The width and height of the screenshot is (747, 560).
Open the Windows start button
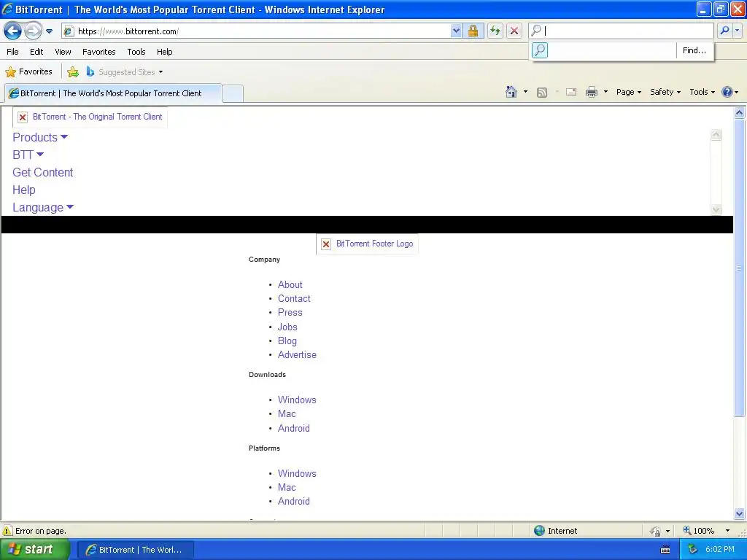35,550
